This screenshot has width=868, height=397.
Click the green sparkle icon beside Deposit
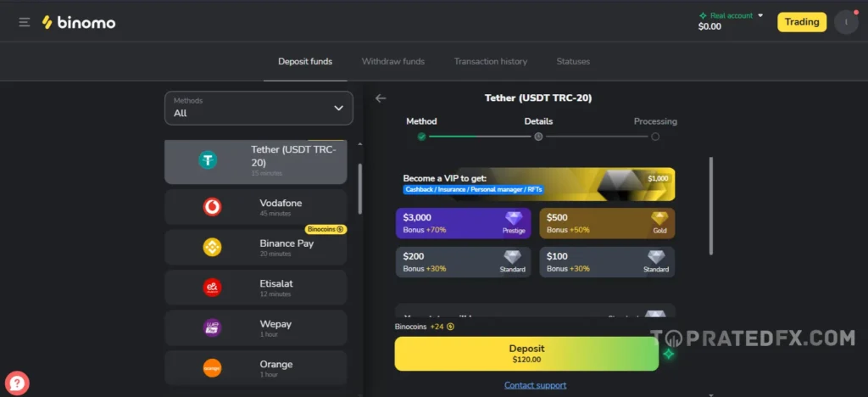pyautogui.click(x=669, y=354)
